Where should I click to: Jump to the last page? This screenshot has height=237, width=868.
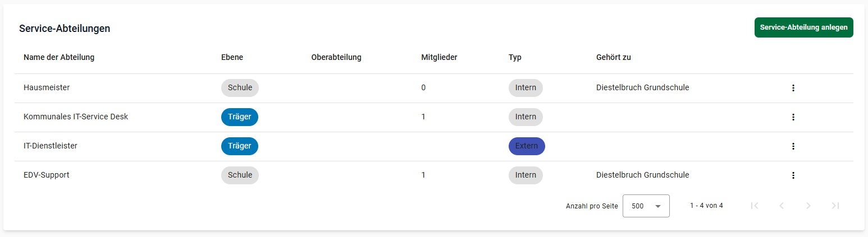pos(835,206)
